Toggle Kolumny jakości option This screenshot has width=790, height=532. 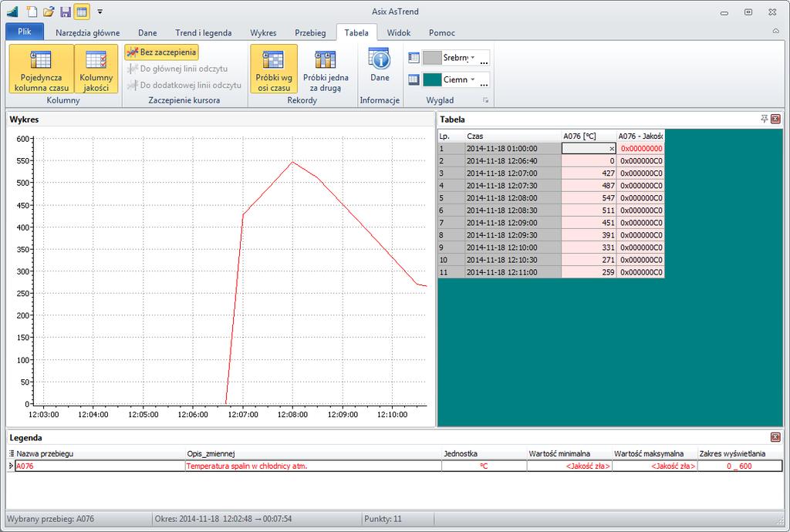(x=96, y=69)
